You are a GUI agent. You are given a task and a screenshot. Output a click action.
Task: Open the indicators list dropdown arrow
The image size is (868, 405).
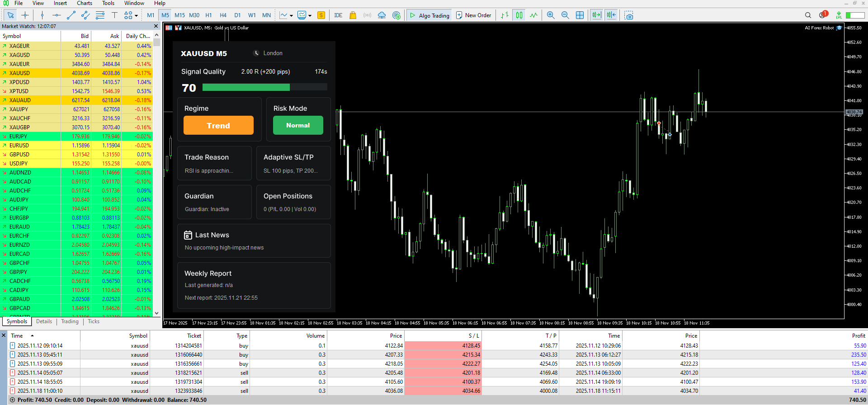point(291,16)
